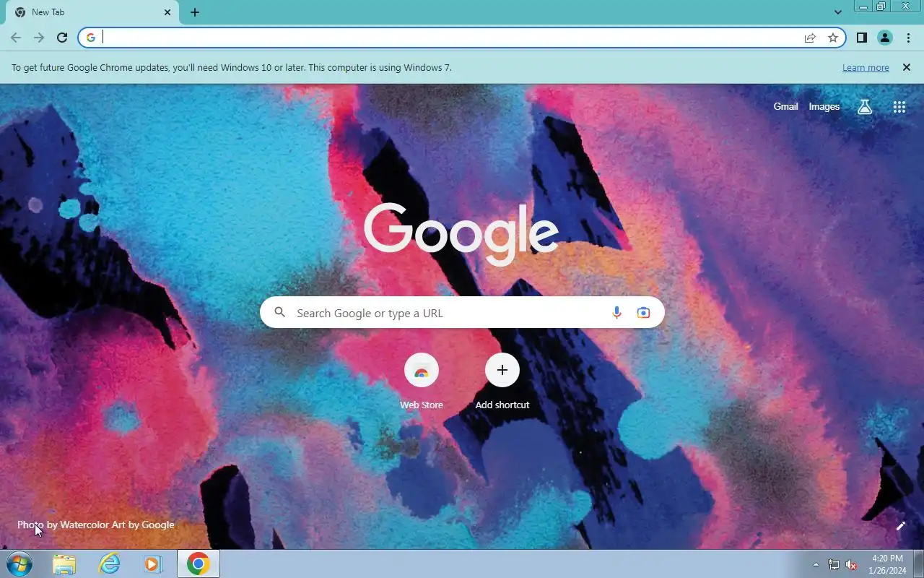Click the forward navigation arrow
924x578 pixels.
(39, 38)
